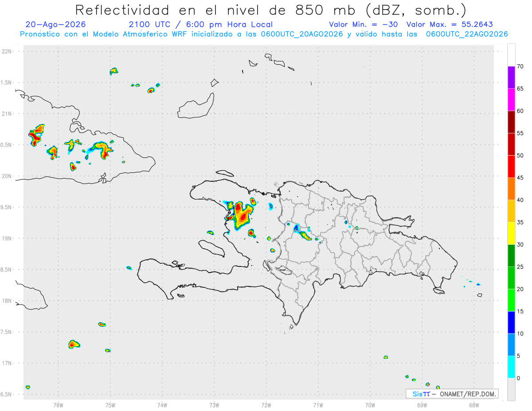
Task: Click the '74W' longitude axis label
Action: pyautogui.click(x=162, y=405)
